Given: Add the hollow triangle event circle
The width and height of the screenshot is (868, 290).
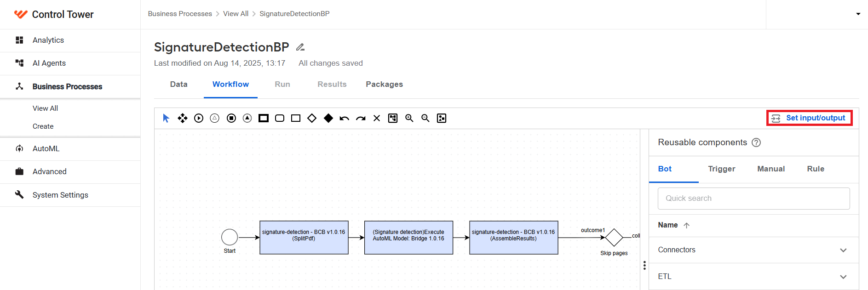Looking at the screenshot, I should (x=215, y=118).
